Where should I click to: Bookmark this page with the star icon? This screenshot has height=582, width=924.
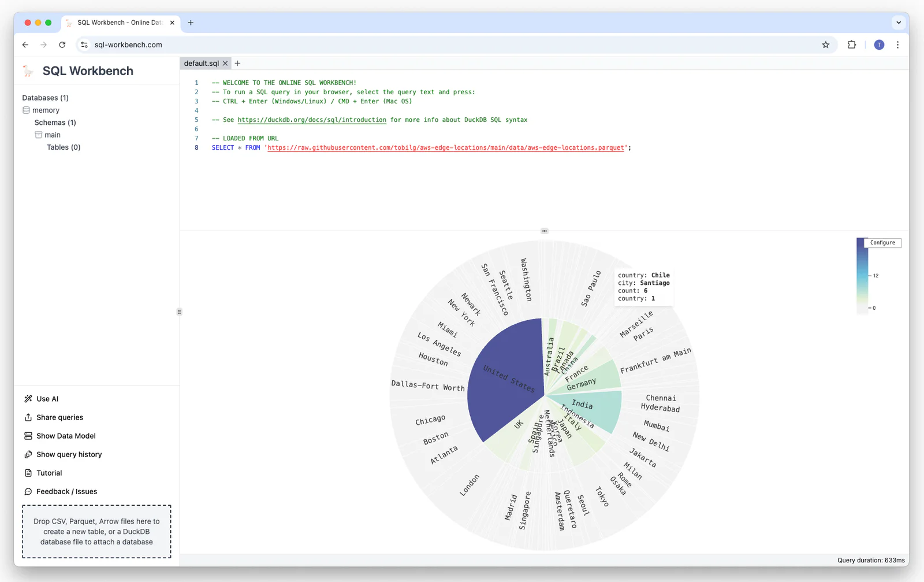point(826,45)
